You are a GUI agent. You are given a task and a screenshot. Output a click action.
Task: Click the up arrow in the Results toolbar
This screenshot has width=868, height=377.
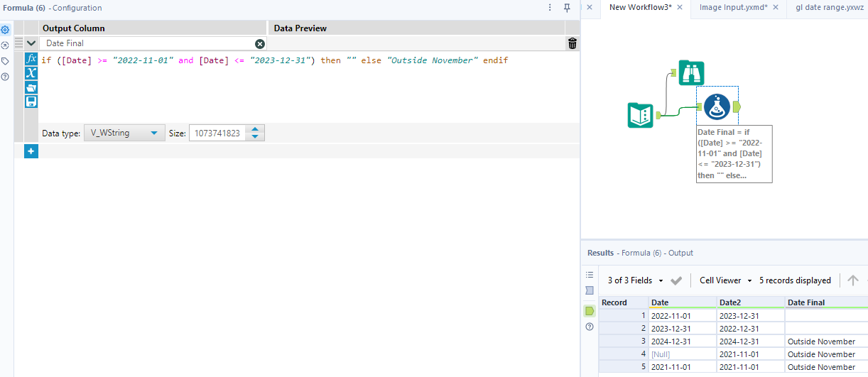click(x=853, y=280)
